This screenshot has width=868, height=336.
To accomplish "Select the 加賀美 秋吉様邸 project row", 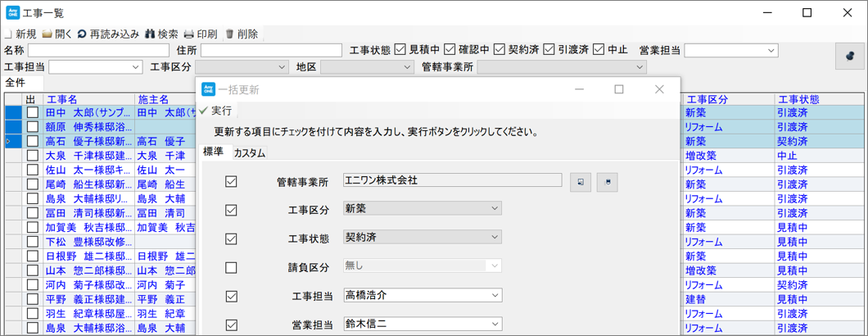I will tap(88, 228).
